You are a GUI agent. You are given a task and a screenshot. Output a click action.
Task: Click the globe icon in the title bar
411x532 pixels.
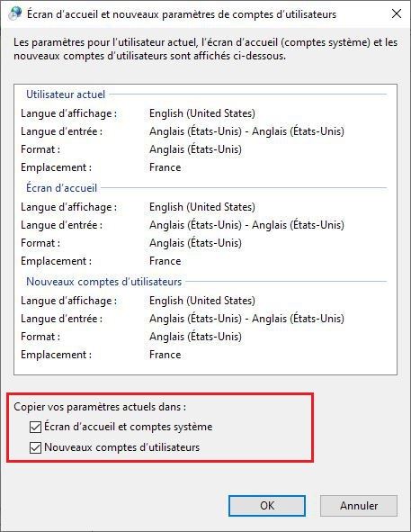pyautogui.click(x=14, y=14)
